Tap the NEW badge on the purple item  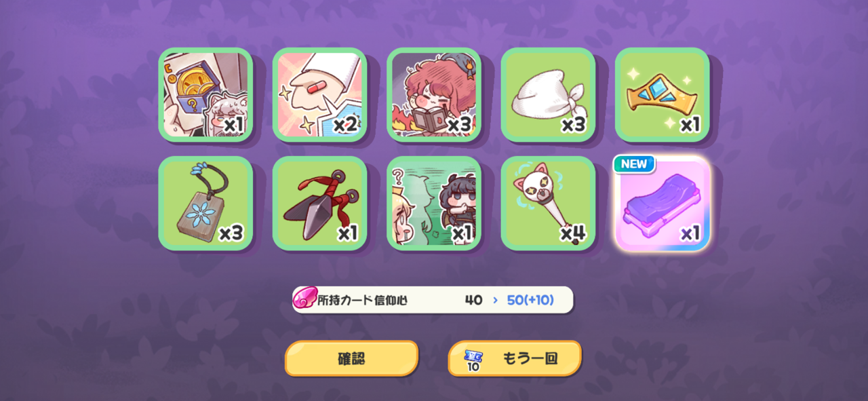coord(634,164)
